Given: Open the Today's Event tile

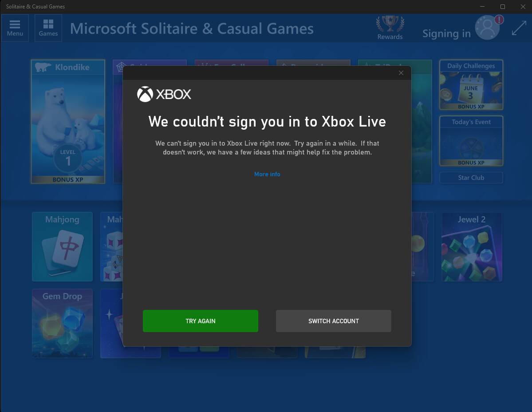Looking at the screenshot, I should coord(471,141).
